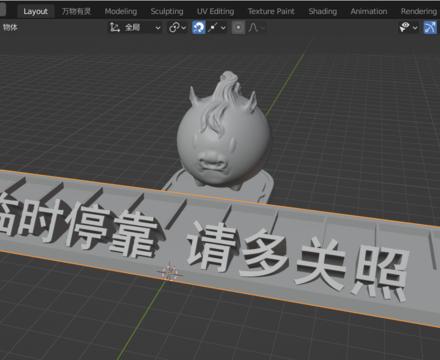Open the 万物有灵 workspace tab
The image size is (440, 360).
(76, 11)
